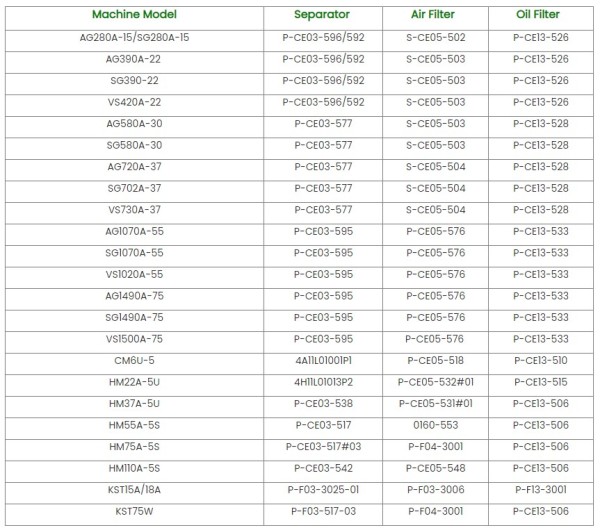
Task: Select air filter cell P-CE05-531#01
Action: coord(435,403)
